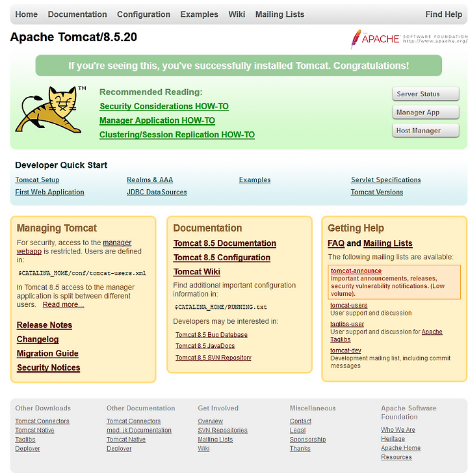Viewport: 468px width, 476px height.
Task: Select Examples in the top navigation bar
Action: coord(199,14)
